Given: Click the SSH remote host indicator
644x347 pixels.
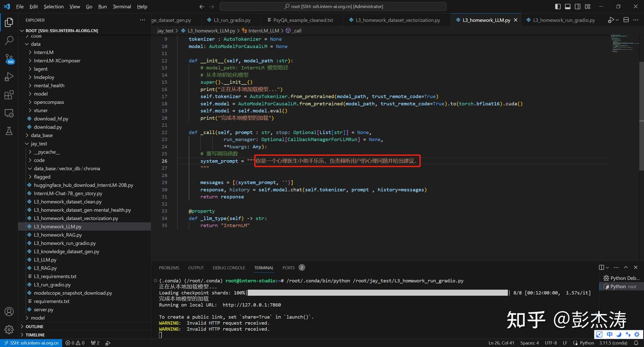Looking at the screenshot, I should 31,343.
